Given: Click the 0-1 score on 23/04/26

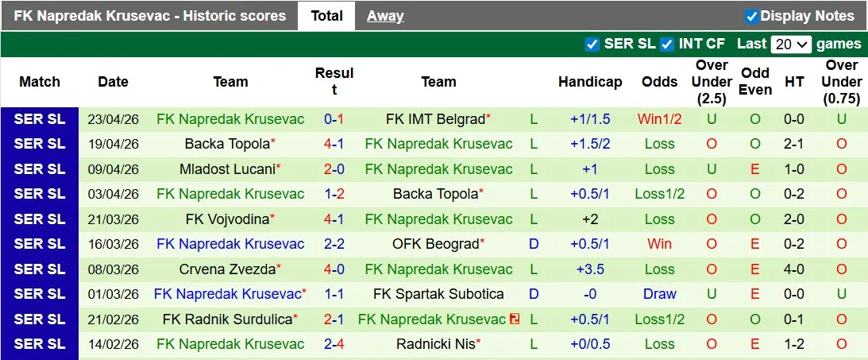Looking at the screenshot, I should [x=334, y=119].
